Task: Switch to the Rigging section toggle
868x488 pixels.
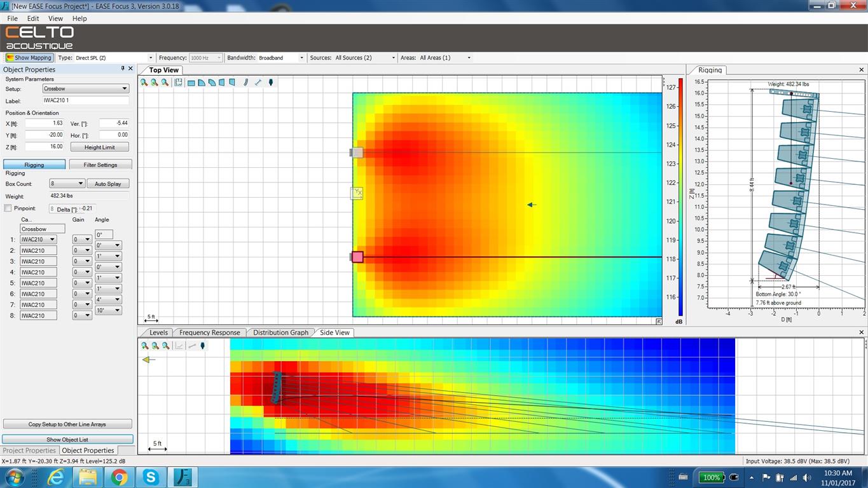Action: pos(34,165)
